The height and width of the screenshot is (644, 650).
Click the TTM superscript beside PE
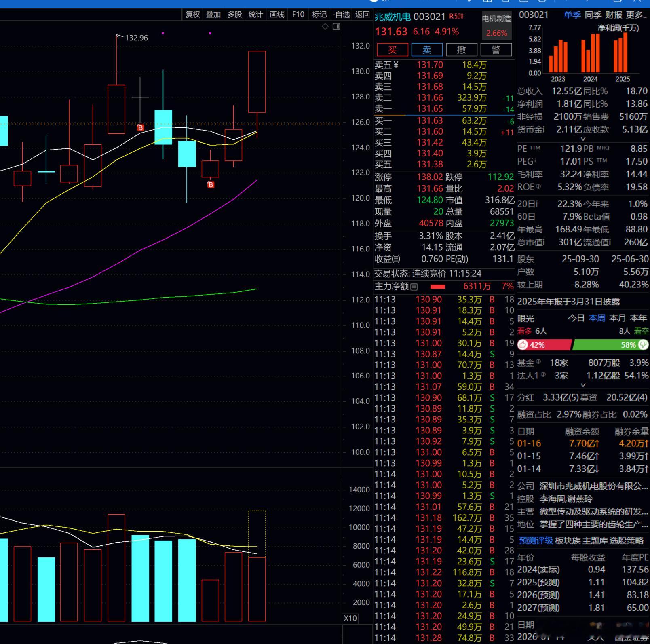click(535, 148)
